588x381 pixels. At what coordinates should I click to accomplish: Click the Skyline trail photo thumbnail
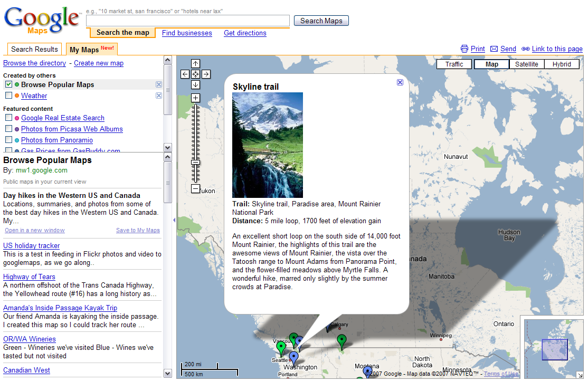(268, 145)
